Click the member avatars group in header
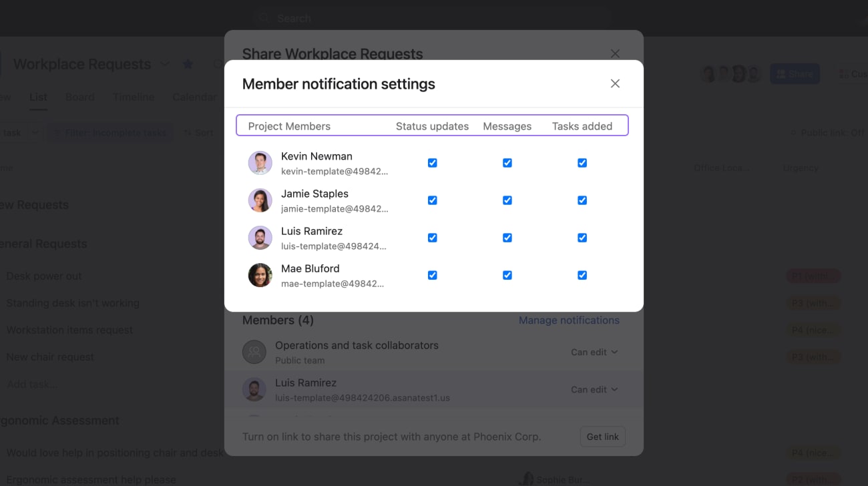The height and width of the screenshot is (486, 868). pyautogui.click(x=731, y=73)
